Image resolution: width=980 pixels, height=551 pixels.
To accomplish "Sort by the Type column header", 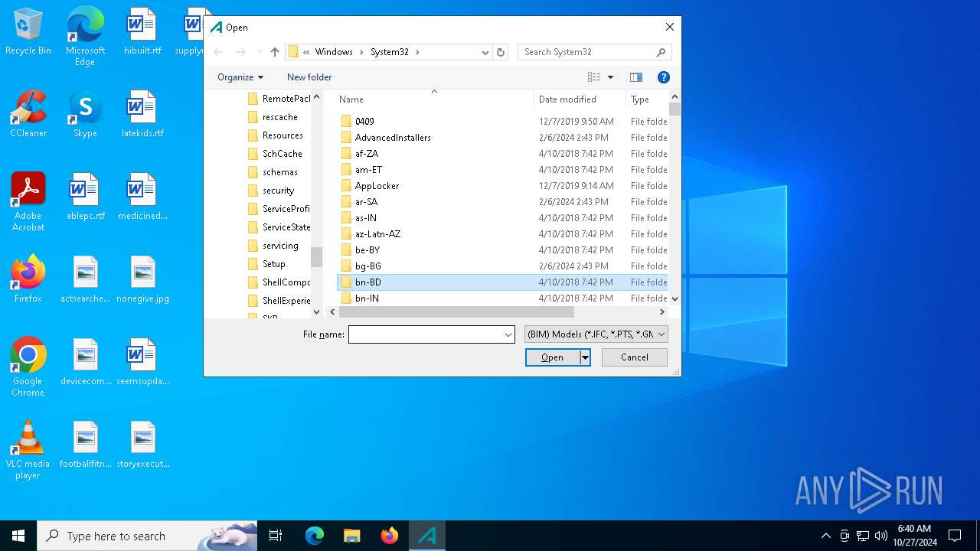I will 648,99.
